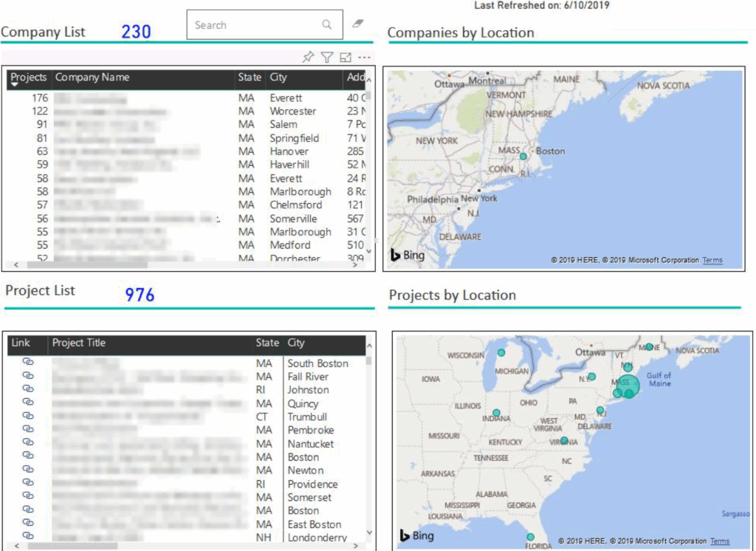
Task: Open more options ellipsis on Company List
Action: click(x=364, y=58)
